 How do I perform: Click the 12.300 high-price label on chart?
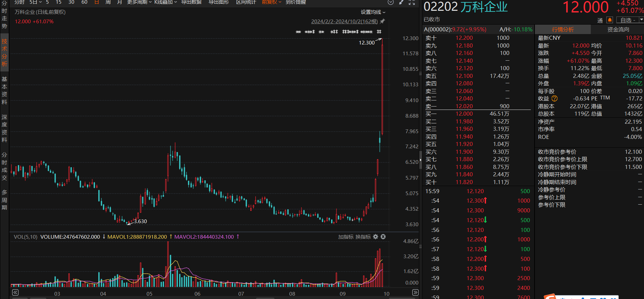(x=366, y=42)
